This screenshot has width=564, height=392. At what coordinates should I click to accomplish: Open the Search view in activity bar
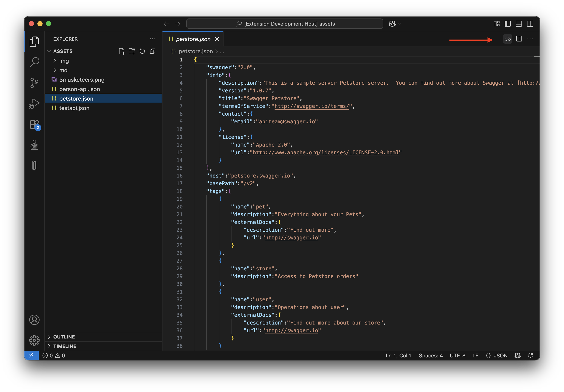click(x=34, y=62)
